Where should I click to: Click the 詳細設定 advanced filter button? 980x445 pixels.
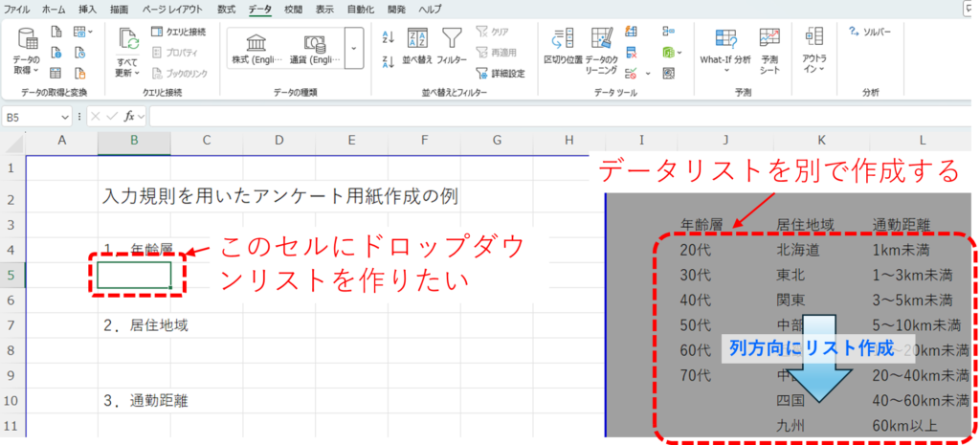[501, 73]
